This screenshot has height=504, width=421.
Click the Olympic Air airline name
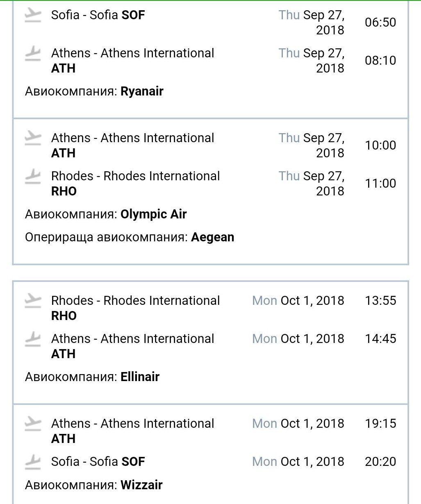[153, 214]
